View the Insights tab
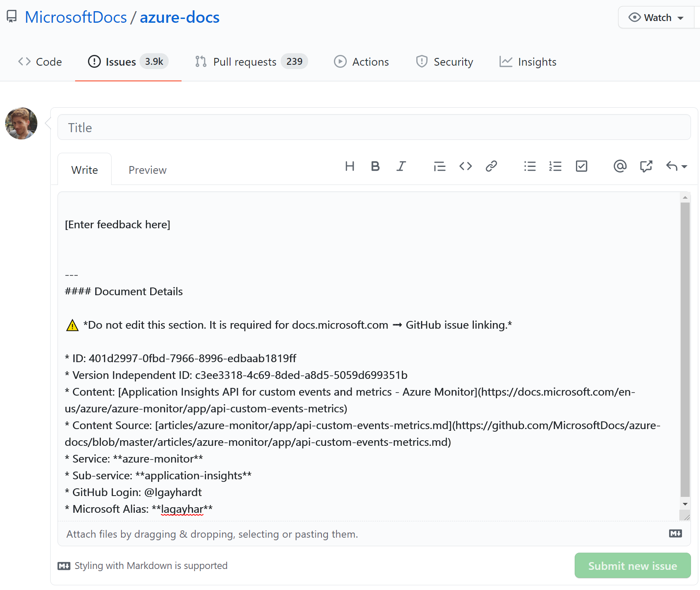This screenshot has height=590, width=700. [528, 62]
